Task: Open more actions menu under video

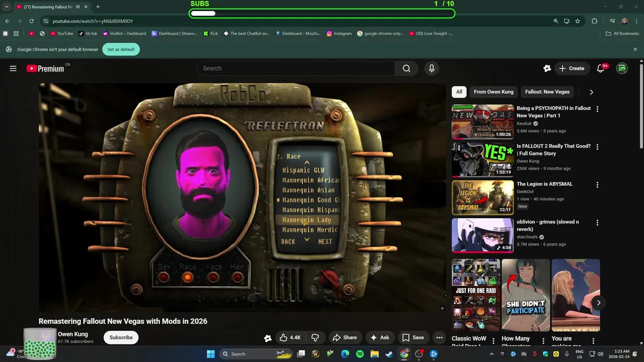Action: [439, 337]
